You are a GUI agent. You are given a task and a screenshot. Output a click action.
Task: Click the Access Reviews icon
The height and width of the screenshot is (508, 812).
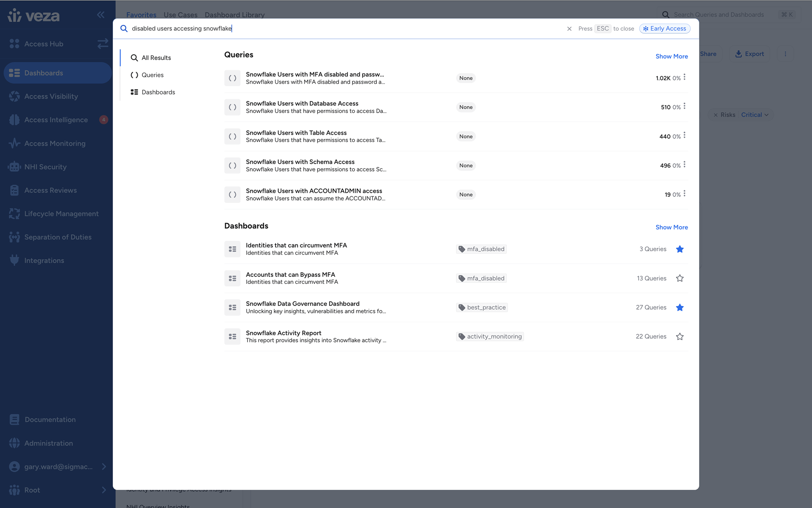click(x=14, y=190)
